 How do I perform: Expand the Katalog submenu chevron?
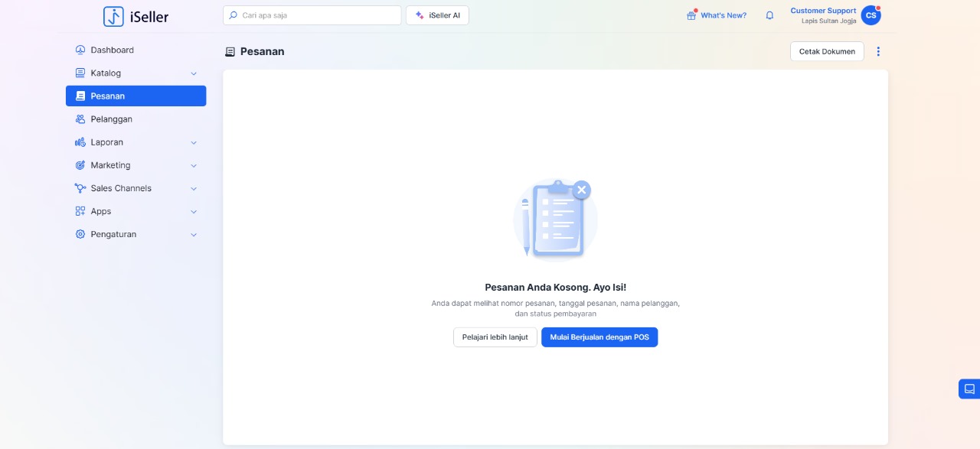pyautogui.click(x=194, y=73)
